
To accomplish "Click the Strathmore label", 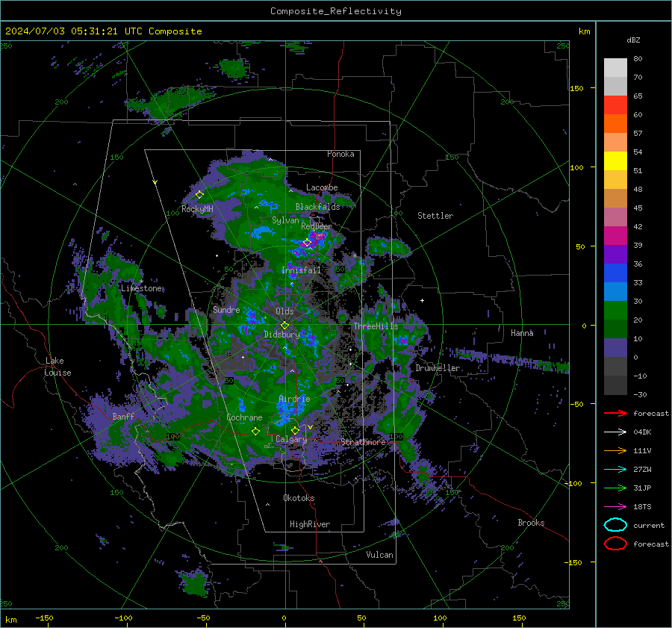I will 363,442.
